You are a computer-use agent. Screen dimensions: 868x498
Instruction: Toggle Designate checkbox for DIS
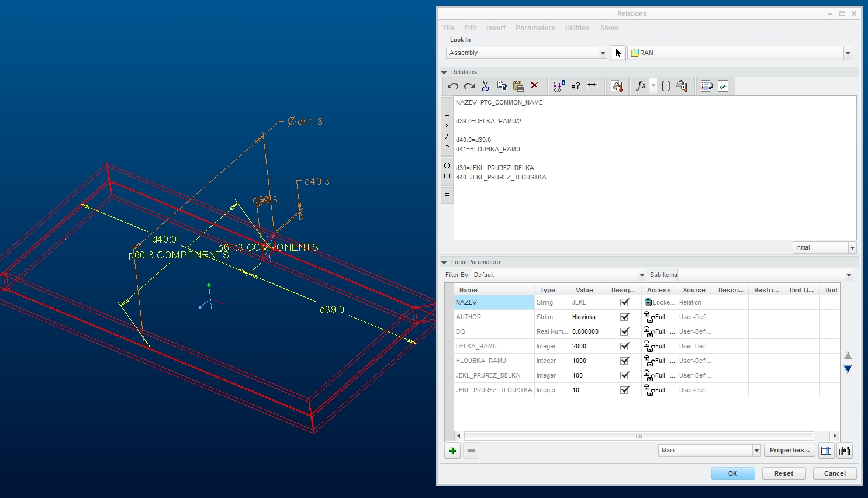point(624,331)
